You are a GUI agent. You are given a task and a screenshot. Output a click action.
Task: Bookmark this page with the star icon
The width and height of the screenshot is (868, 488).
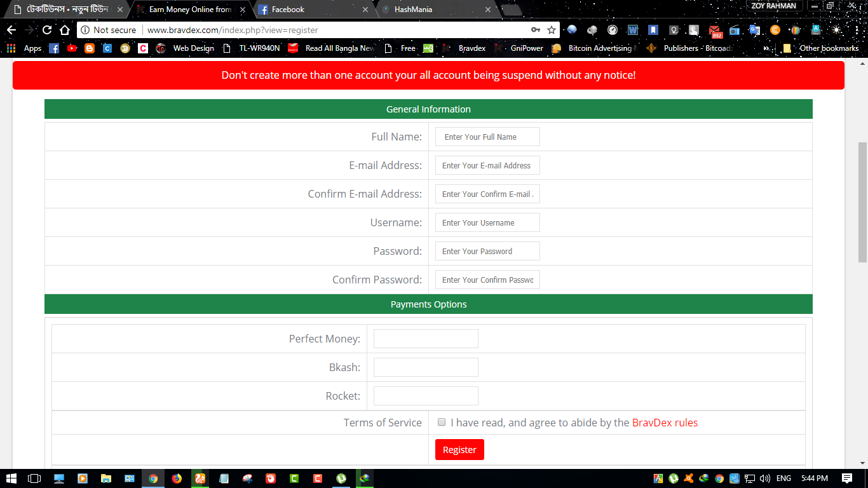click(x=552, y=30)
